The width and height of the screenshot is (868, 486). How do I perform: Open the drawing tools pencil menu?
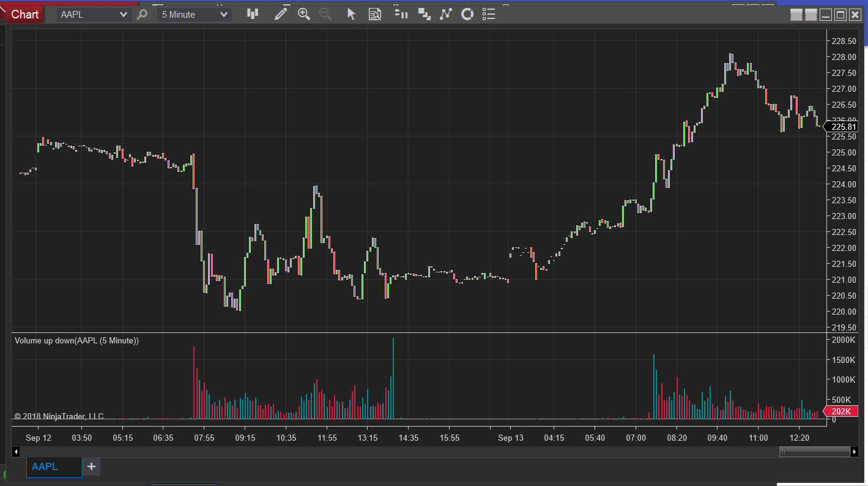281,14
